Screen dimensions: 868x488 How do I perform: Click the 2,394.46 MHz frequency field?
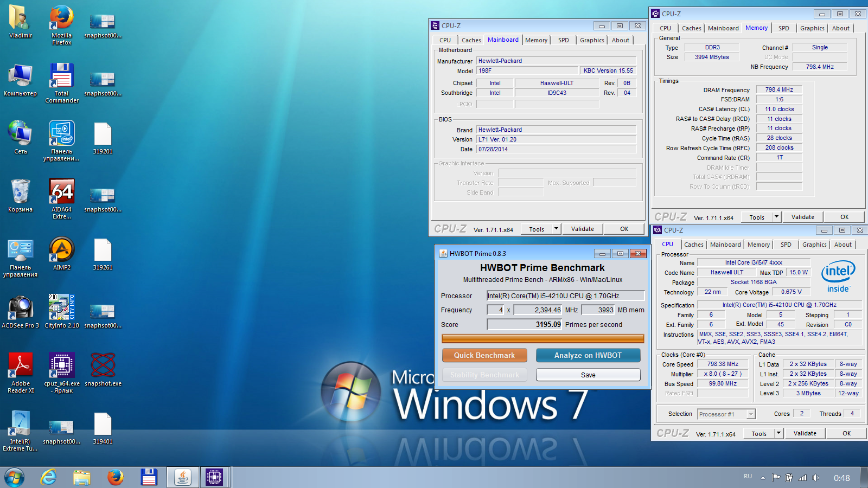coord(538,310)
